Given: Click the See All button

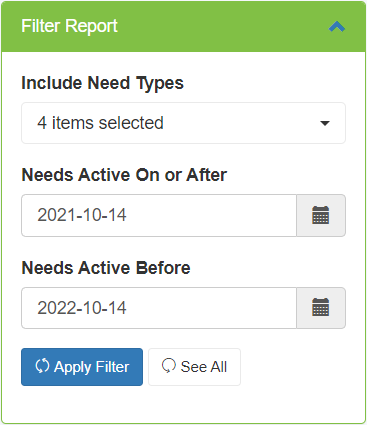Looking at the screenshot, I should pyautogui.click(x=194, y=367).
